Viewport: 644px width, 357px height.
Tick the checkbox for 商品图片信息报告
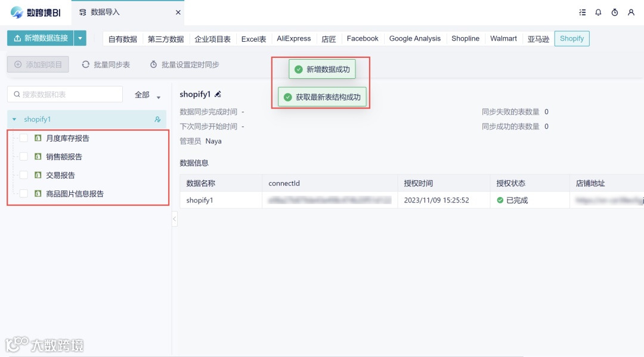click(23, 195)
